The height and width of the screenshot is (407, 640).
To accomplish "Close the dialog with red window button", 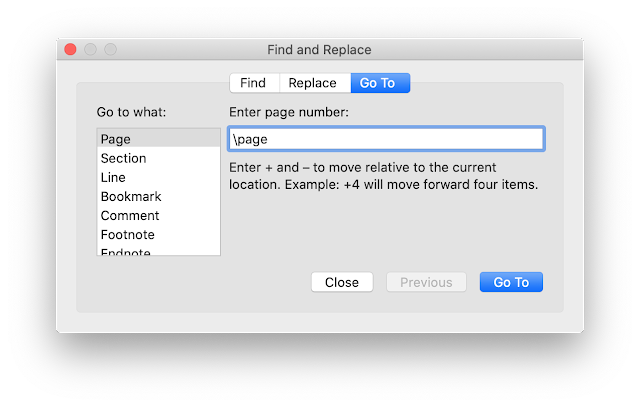I will pyautogui.click(x=70, y=49).
